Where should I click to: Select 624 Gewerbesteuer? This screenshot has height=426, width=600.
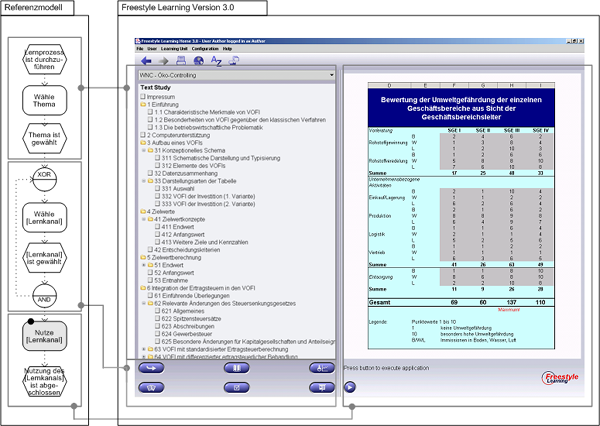[x=186, y=334]
